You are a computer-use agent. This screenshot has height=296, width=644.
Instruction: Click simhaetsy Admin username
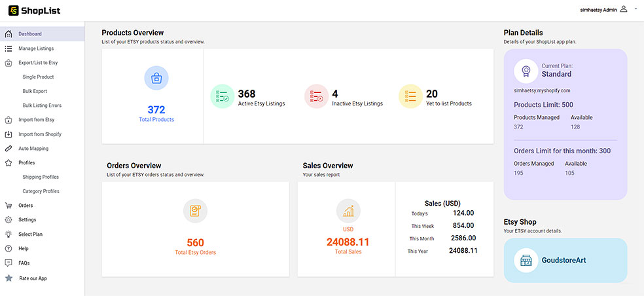598,10
